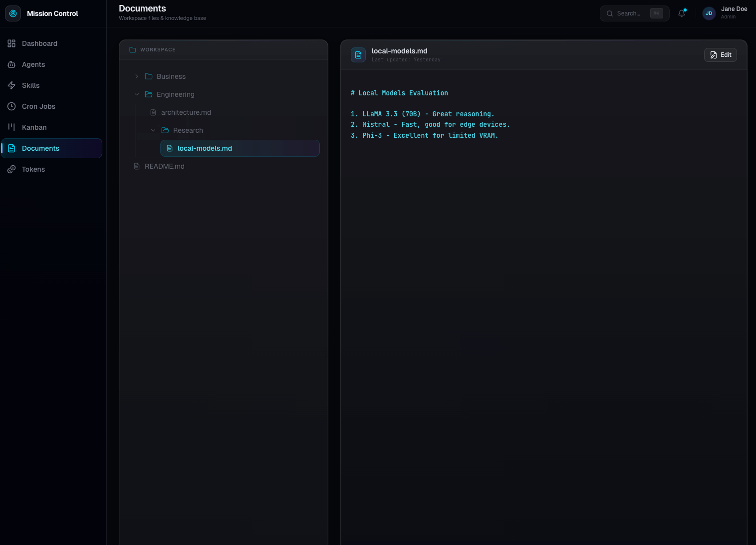
Task: Select the Kanban board icon
Action: (x=11, y=127)
